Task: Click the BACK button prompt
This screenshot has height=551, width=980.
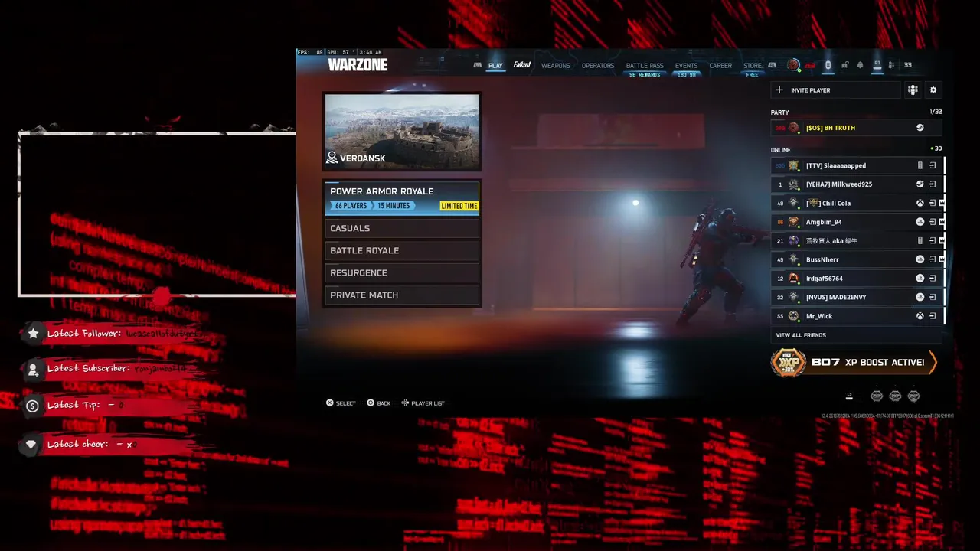Action: [378, 403]
